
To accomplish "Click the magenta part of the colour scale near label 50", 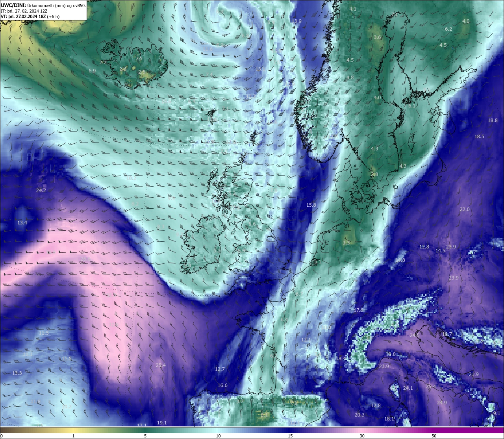I will tap(434, 430).
